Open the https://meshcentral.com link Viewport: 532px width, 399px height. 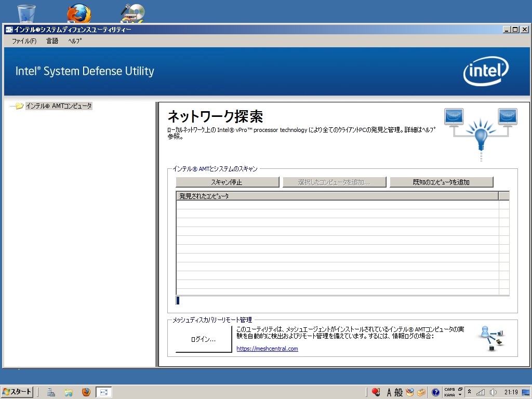click(x=267, y=349)
